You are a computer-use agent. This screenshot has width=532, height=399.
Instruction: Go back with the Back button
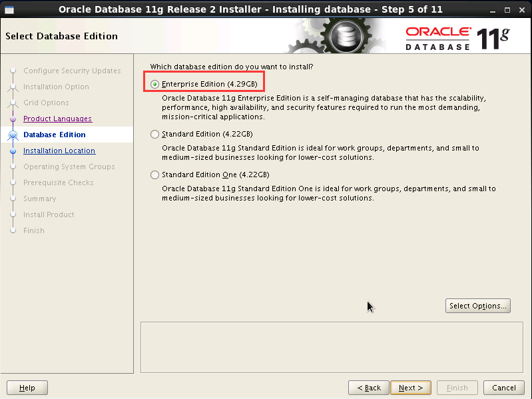(x=369, y=388)
